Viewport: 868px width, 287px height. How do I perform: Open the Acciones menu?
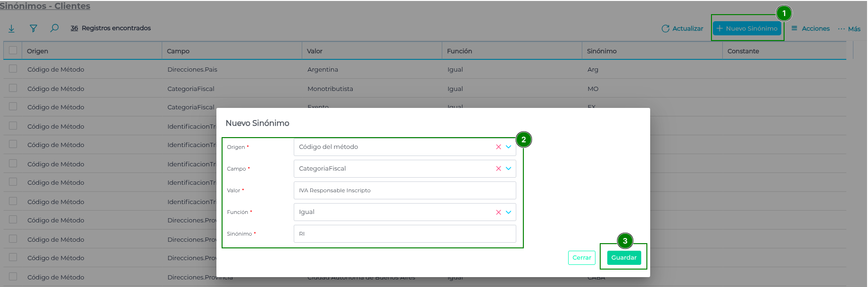[x=810, y=29]
